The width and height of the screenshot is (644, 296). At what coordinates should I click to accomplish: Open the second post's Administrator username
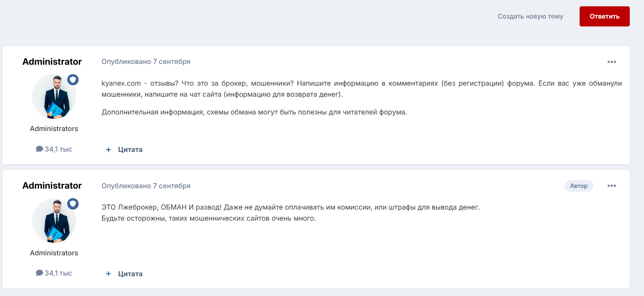pos(52,185)
